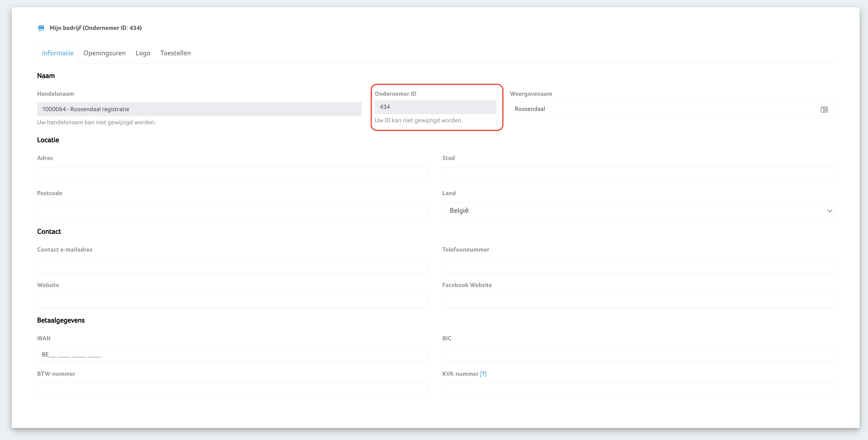The width and height of the screenshot is (868, 440).
Task: Click the IBAN field starting with BE
Action: 233,354
